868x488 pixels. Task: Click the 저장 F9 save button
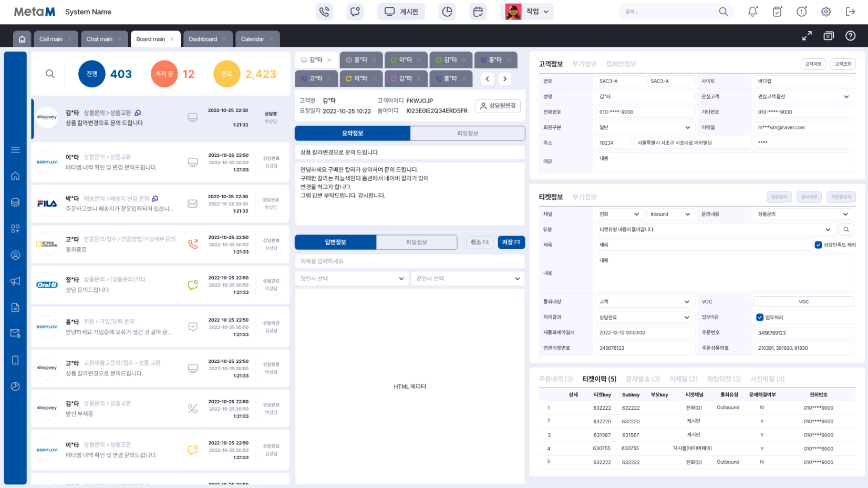point(511,242)
